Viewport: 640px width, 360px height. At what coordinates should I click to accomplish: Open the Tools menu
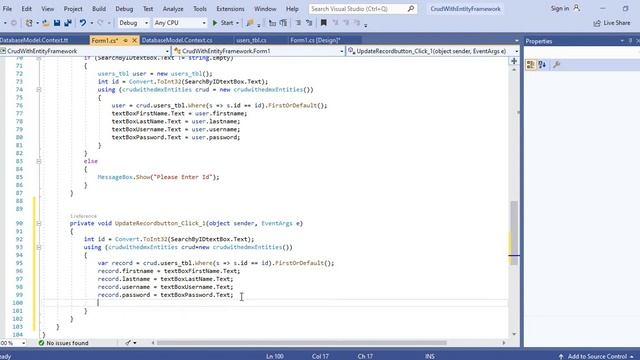point(200,9)
